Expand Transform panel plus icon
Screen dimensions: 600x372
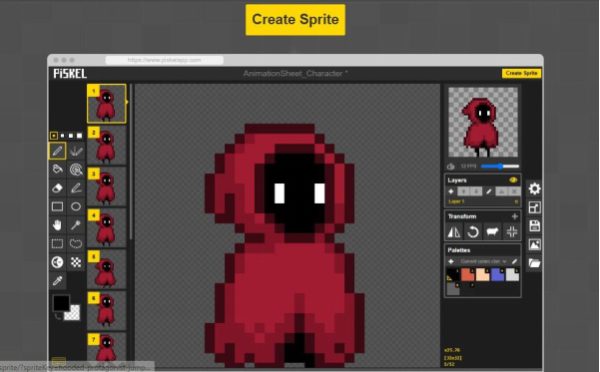click(x=515, y=216)
